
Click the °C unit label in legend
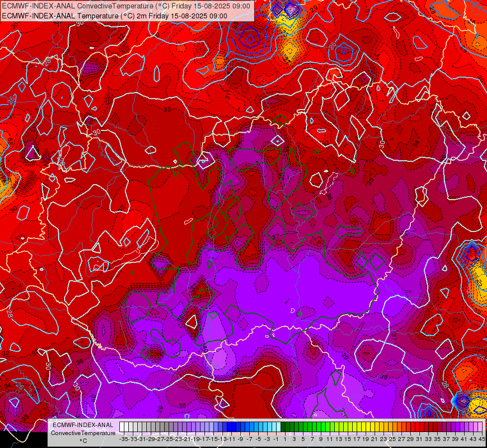(83, 441)
